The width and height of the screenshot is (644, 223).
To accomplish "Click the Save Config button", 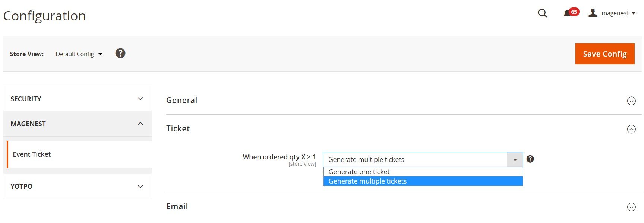I will 605,54.
